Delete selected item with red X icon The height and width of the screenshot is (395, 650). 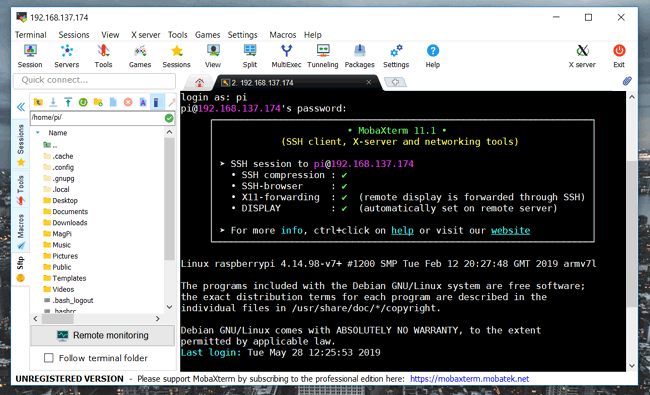128,102
